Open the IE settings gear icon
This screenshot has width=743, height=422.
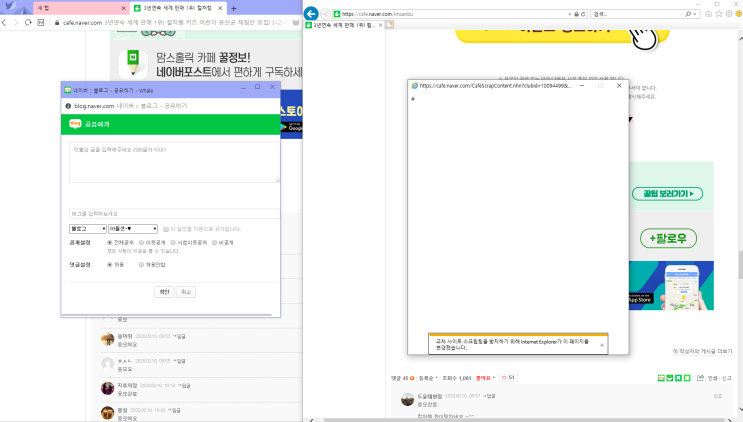729,14
